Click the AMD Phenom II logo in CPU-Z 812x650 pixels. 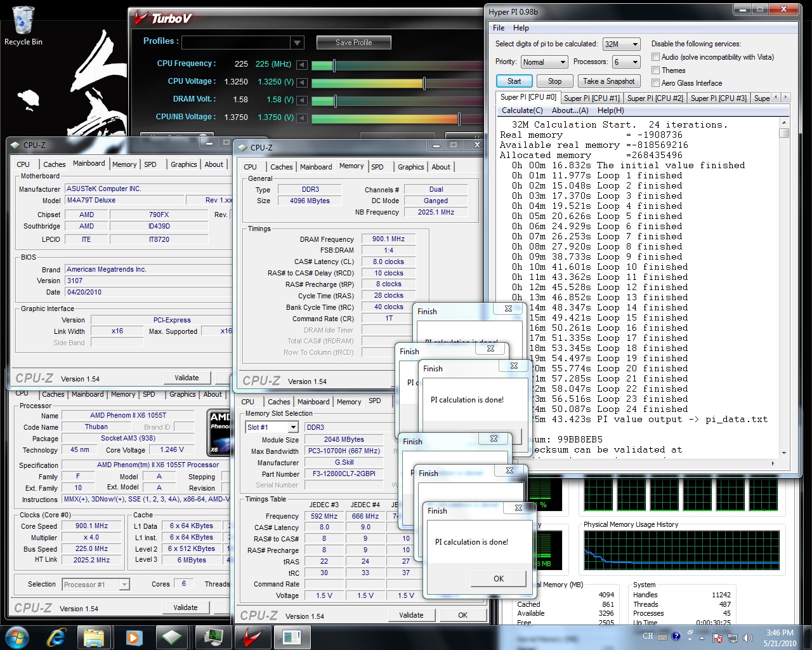pos(219,432)
